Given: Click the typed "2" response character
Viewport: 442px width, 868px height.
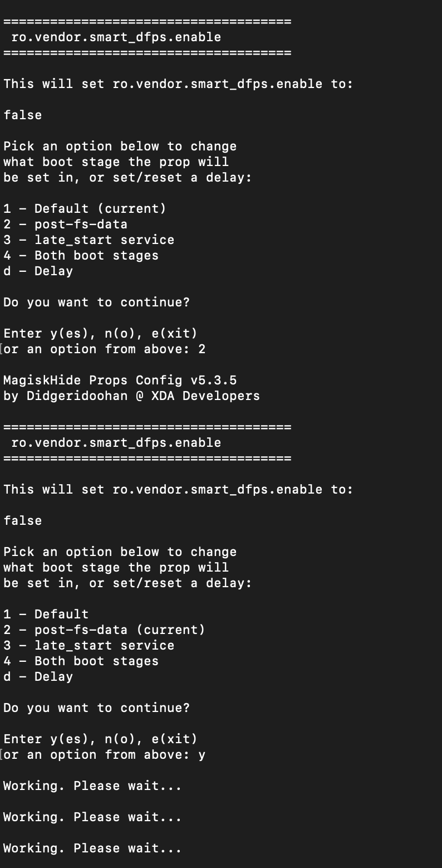Looking at the screenshot, I should [x=202, y=349].
